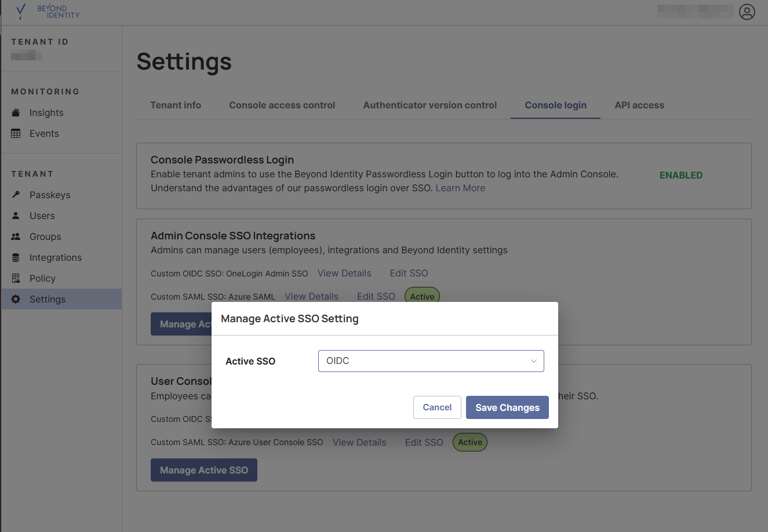768x532 pixels.
Task: Cancel the Manage Active SSO dialog
Action: (x=437, y=407)
